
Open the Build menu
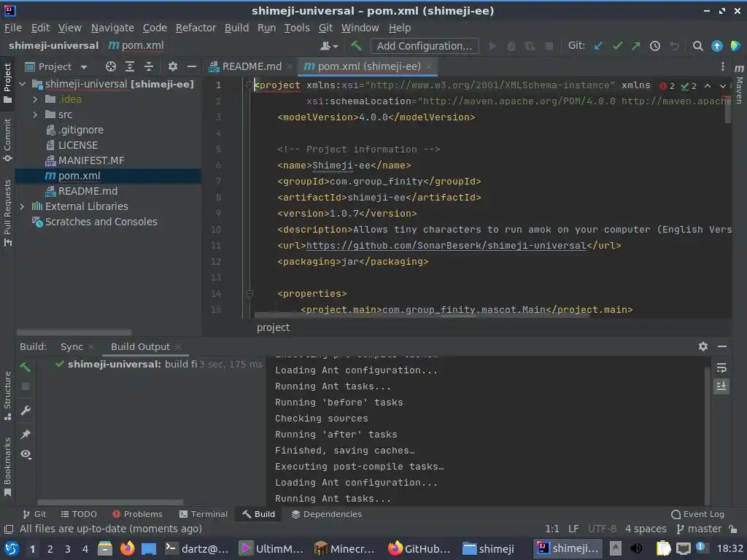(x=236, y=28)
